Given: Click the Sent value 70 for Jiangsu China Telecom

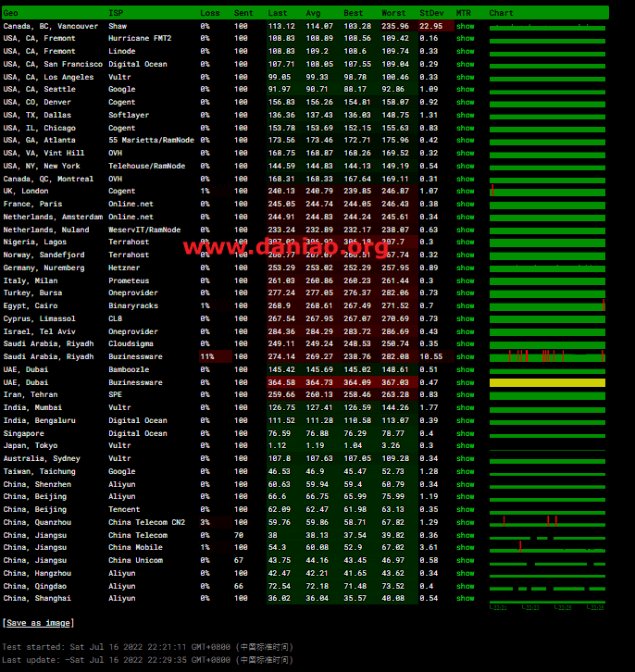Looking at the screenshot, I should click(x=239, y=535).
